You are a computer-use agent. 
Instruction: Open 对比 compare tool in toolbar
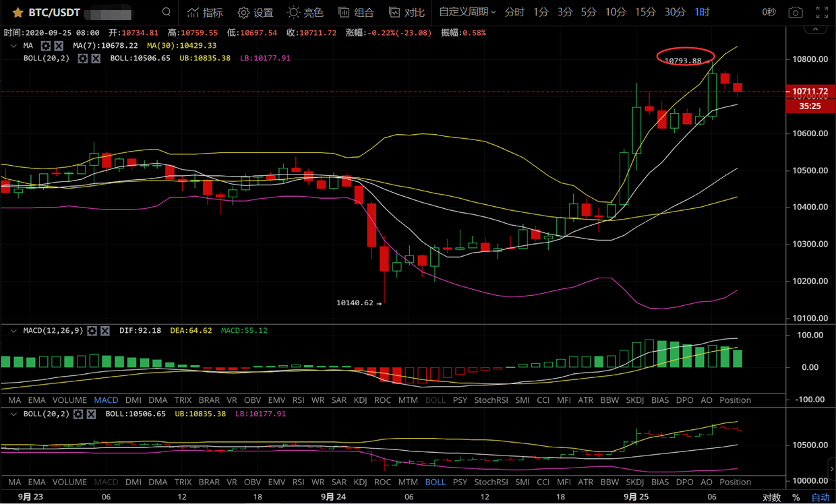click(407, 12)
